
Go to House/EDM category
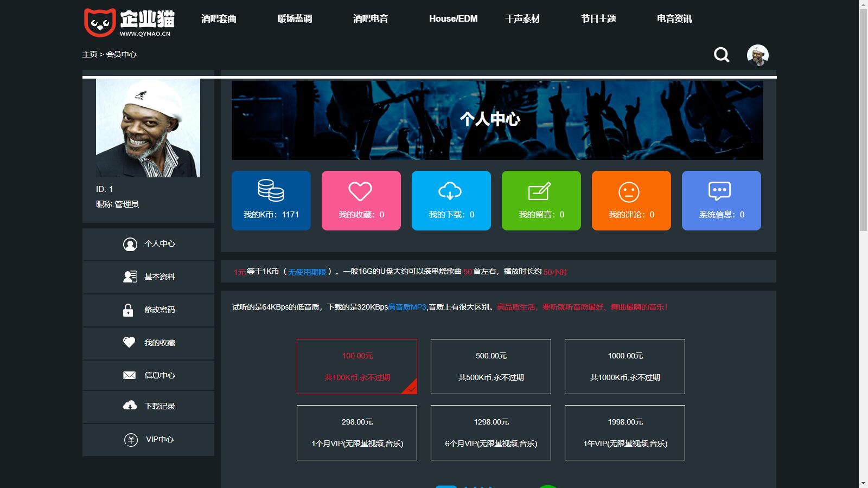453,18
